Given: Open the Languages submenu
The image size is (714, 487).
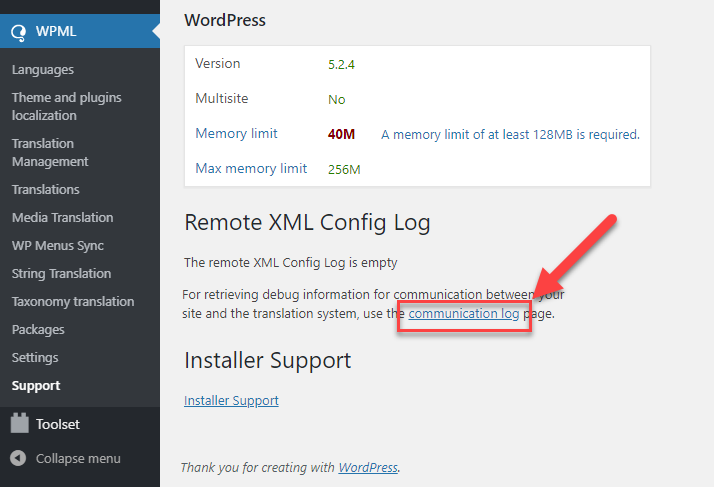Looking at the screenshot, I should (x=43, y=70).
